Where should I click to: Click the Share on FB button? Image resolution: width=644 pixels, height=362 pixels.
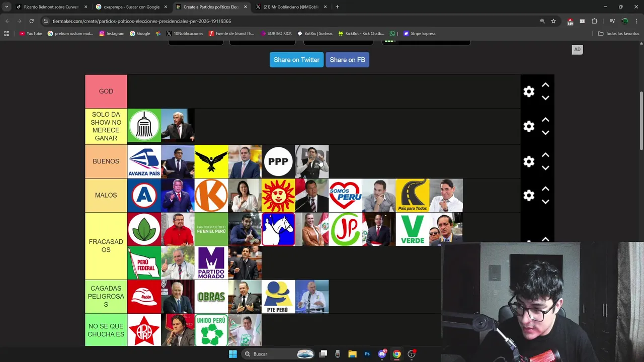coord(347,60)
